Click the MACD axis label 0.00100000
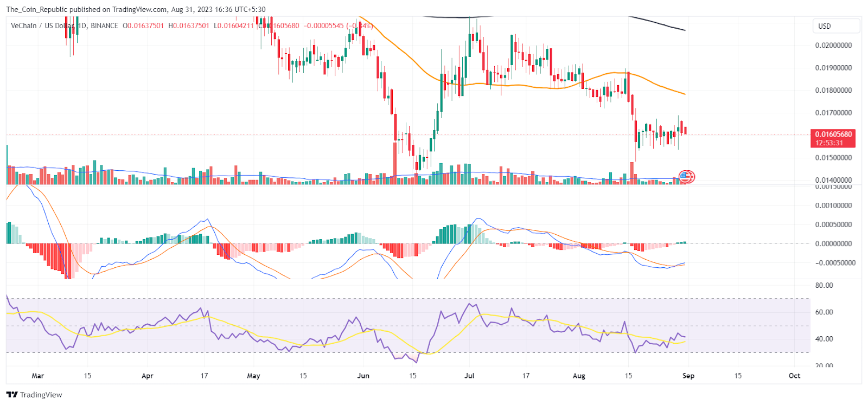 (x=833, y=205)
